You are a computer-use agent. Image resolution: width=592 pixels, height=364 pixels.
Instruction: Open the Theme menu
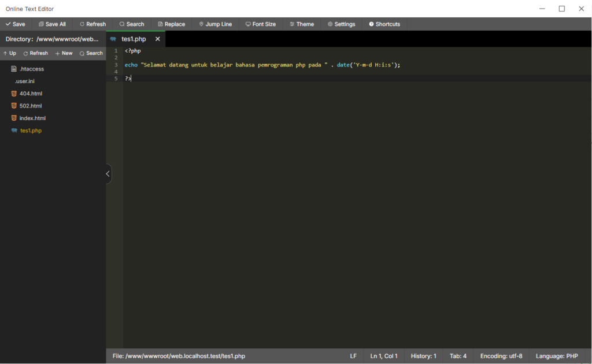click(302, 24)
